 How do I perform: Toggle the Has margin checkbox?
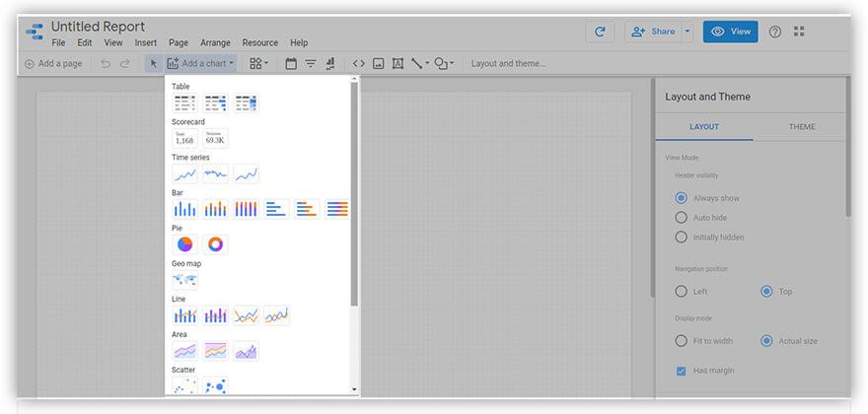pyautogui.click(x=681, y=371)
